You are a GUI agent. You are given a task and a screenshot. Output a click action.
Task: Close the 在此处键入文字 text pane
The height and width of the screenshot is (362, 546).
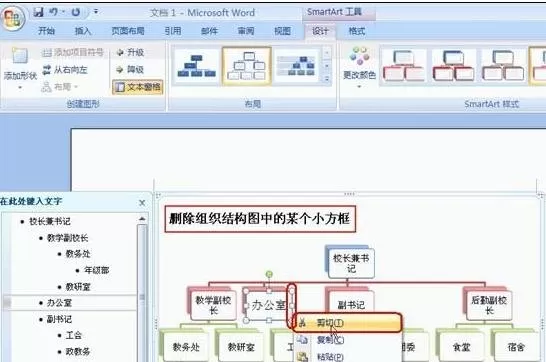click(x=142, y=203)
